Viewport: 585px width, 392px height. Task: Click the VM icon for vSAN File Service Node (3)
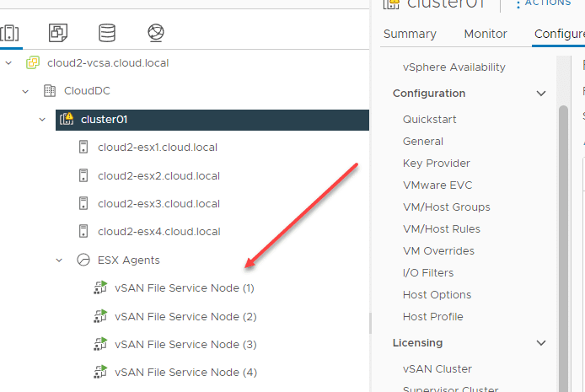click(x=100, y=344)
